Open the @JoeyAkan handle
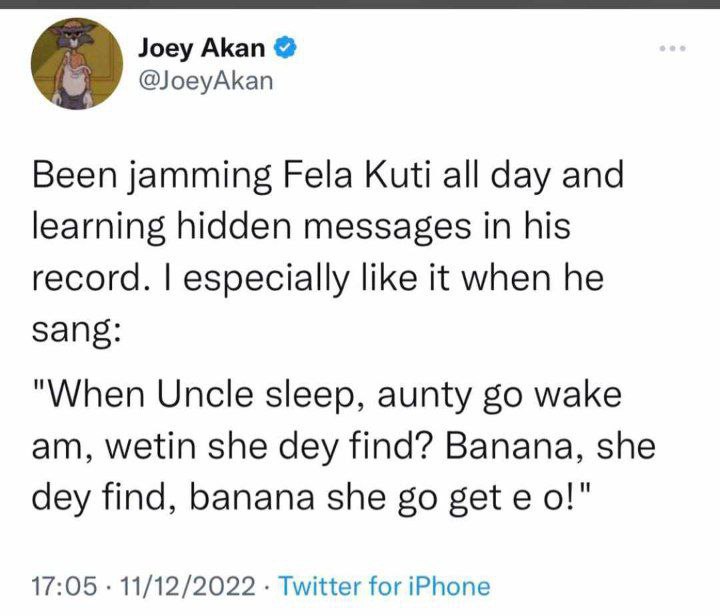Viewport: 720px width, 616px height. tap(205, 81)
